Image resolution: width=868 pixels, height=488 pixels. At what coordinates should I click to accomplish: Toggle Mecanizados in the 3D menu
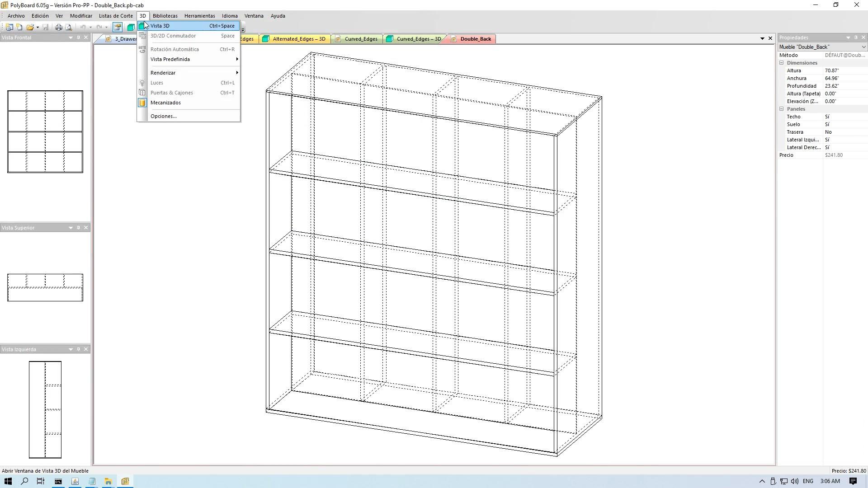(x=165, y=103)
